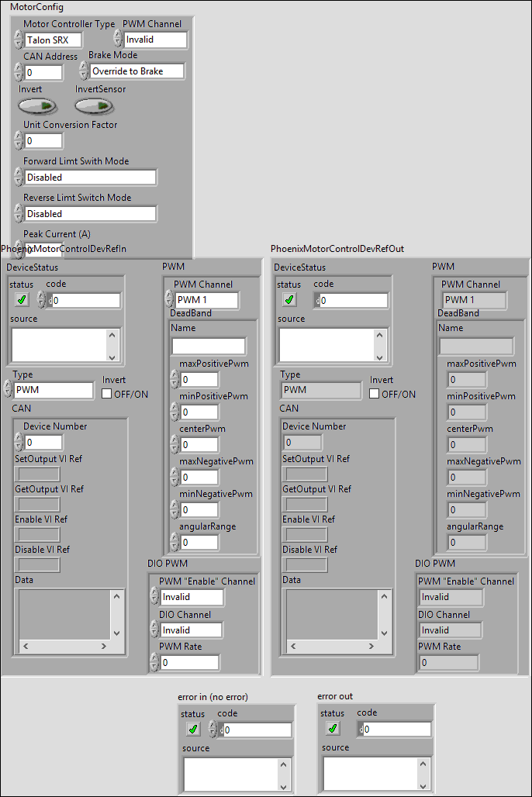Click the Data box scroll-right arrow in DevRefIn CAN

point(104,646)
